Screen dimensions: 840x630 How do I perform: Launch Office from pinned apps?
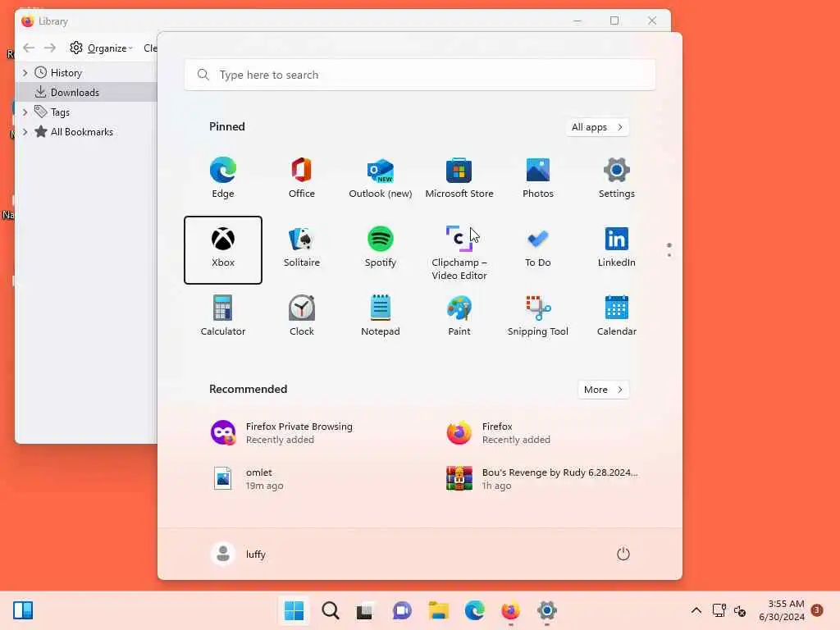pos(302,178)
